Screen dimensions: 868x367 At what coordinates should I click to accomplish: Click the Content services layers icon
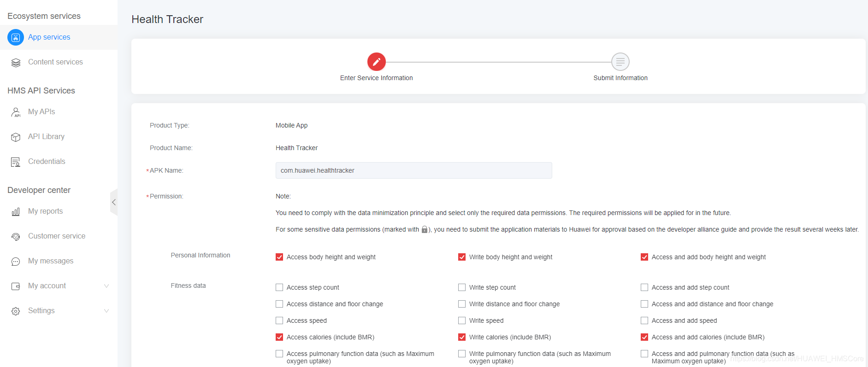point(16,63)
